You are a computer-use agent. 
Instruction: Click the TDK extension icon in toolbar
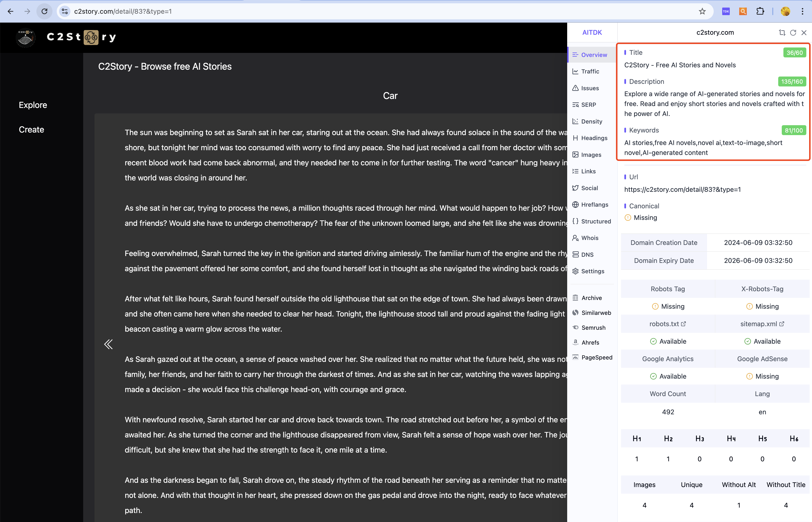click(726, 11)
